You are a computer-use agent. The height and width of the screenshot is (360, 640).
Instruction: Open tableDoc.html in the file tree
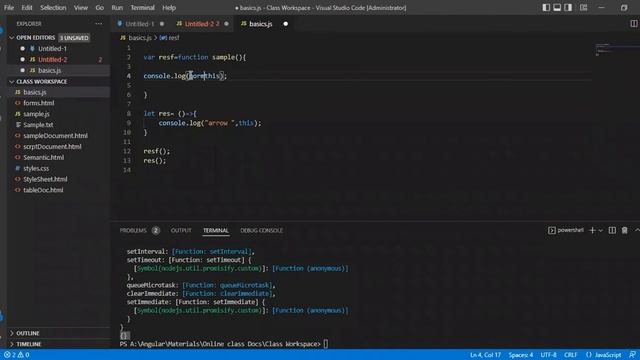(43, 190)
